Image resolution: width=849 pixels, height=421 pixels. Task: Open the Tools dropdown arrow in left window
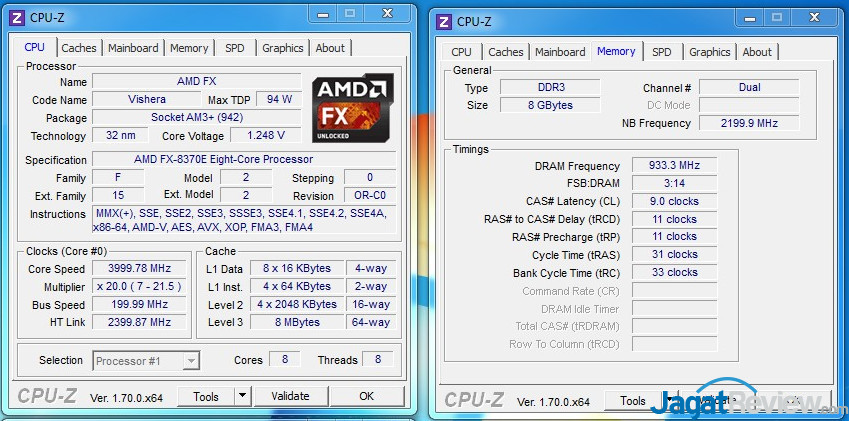click(x=243, y=396)
